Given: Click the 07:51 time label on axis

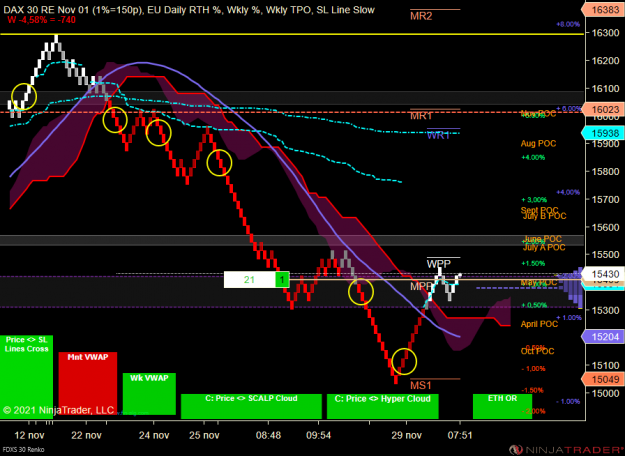Looking at the screenshot, I should 460,435.
